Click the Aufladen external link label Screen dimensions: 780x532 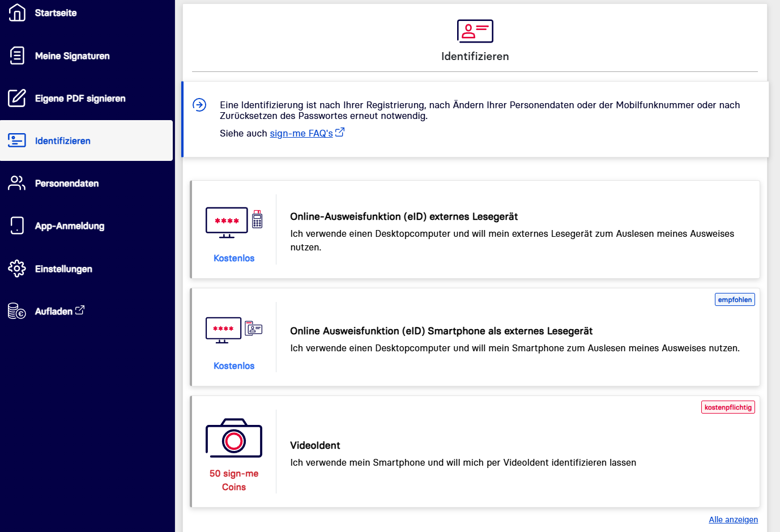pyautogui.click(x=59, y=311)
